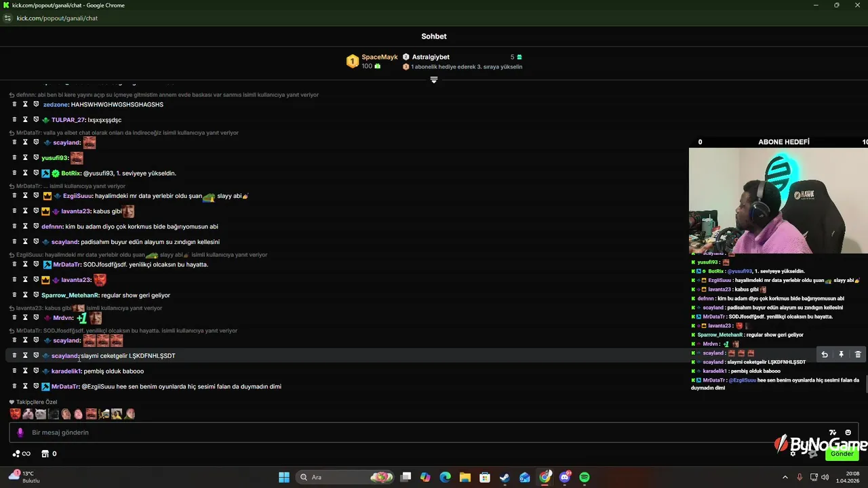The width and height of the screenshot is (868, 488).
Task: Timeout Sparrow_MetehanR with the hourglass icon
Action: pos(25,295)
